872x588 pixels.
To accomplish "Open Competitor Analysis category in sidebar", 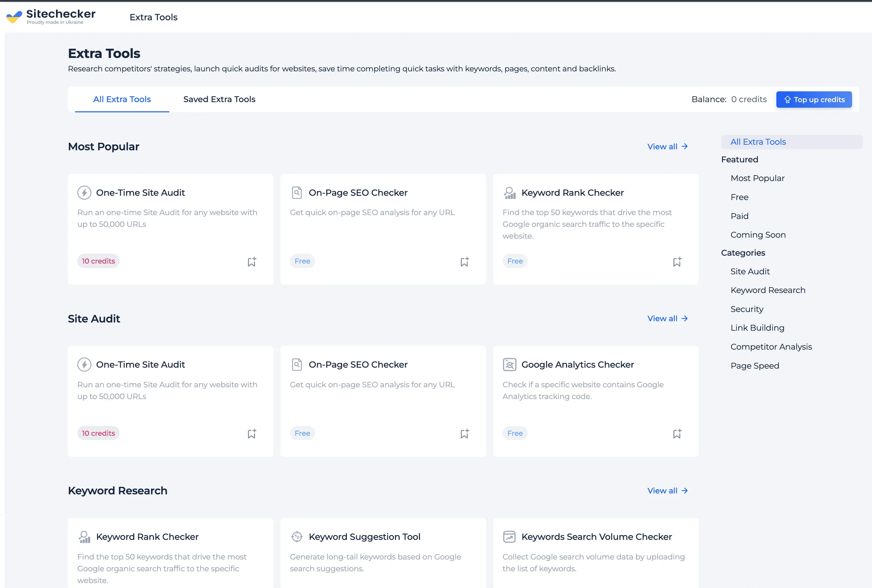I will tap(771, 346).
